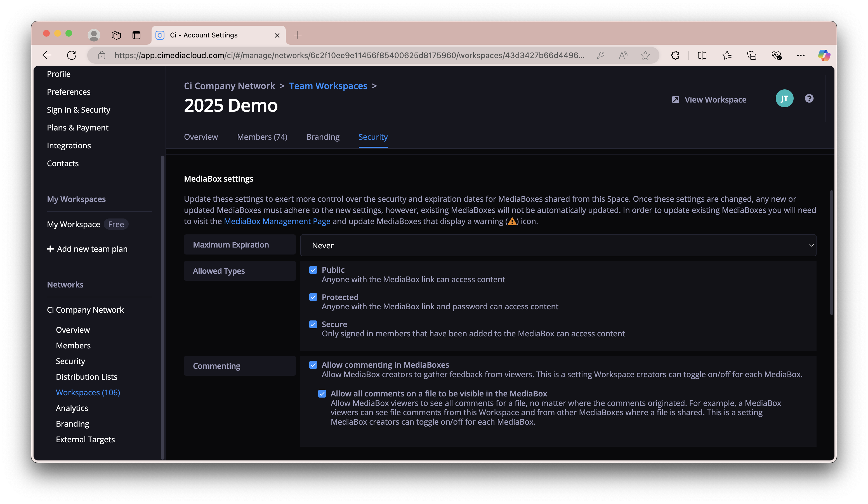Open Integrations in the sidebar
This screenshot has height=504, width=868.
click(x=69, y=146)
